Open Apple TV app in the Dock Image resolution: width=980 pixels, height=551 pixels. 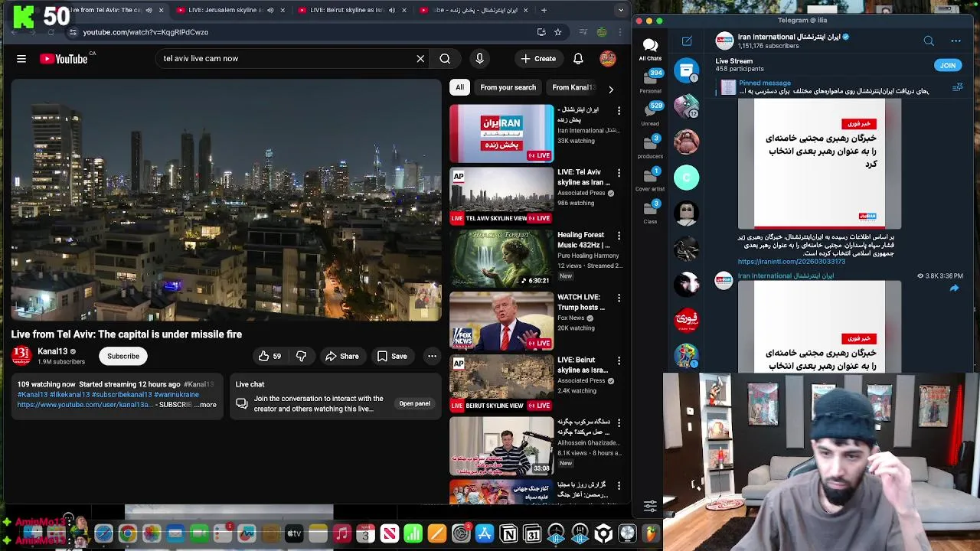pos(294,533)
